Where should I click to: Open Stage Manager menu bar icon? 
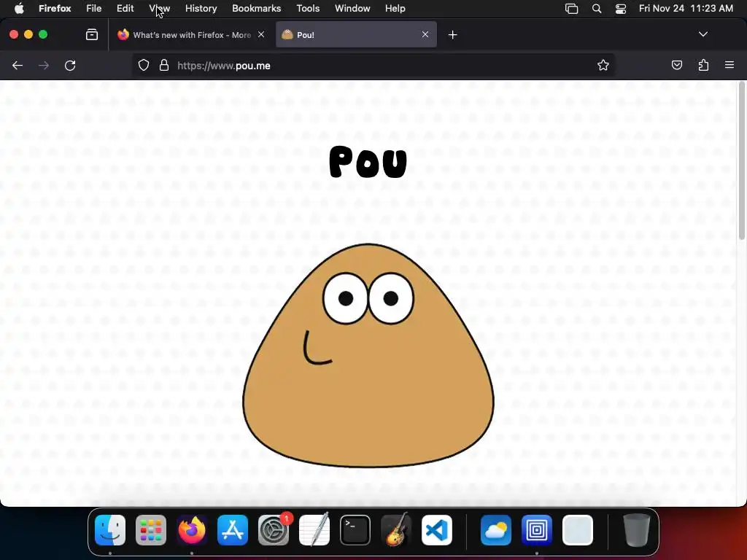point(571,9)
